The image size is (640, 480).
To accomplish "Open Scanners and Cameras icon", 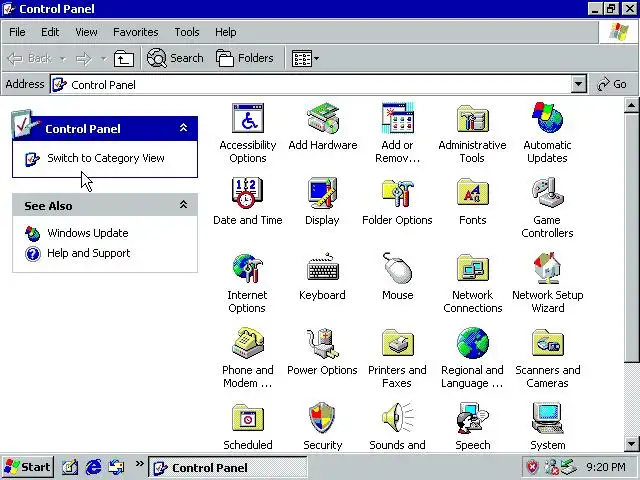I will tap(547, 343).
